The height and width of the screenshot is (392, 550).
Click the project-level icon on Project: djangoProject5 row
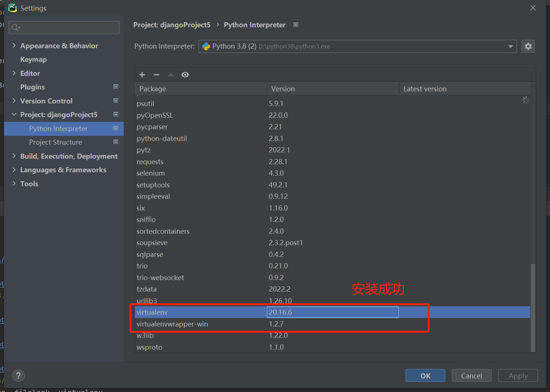coord(116,114)
